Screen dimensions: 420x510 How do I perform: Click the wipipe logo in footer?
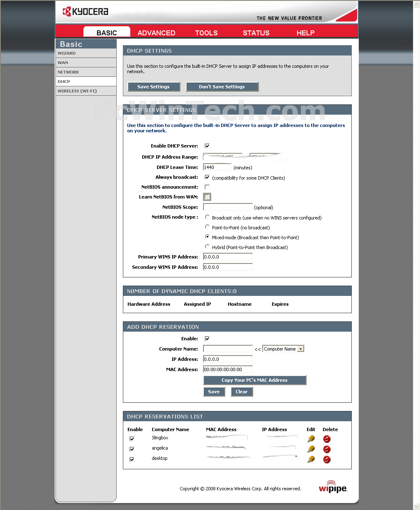pos(333,487)
